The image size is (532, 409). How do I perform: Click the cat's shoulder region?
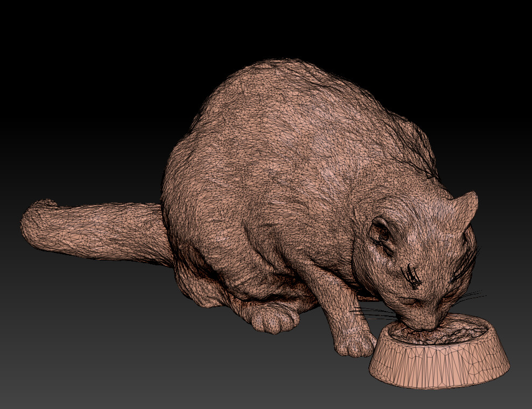pos(334,215)
